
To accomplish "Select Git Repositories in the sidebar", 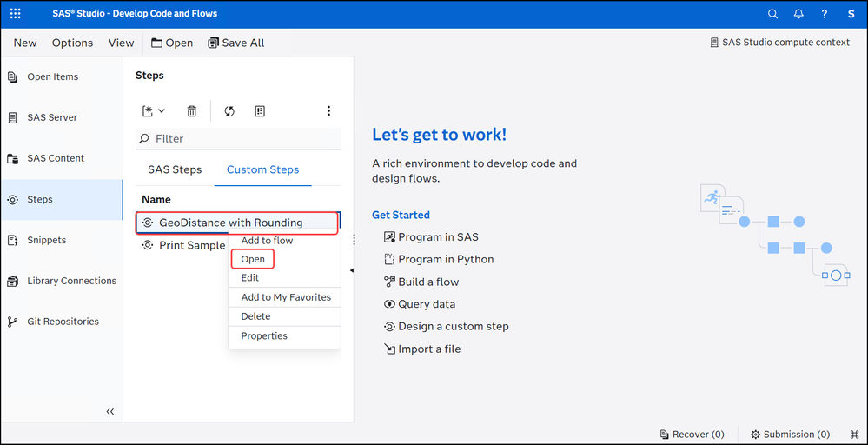I will coord(62,322).
